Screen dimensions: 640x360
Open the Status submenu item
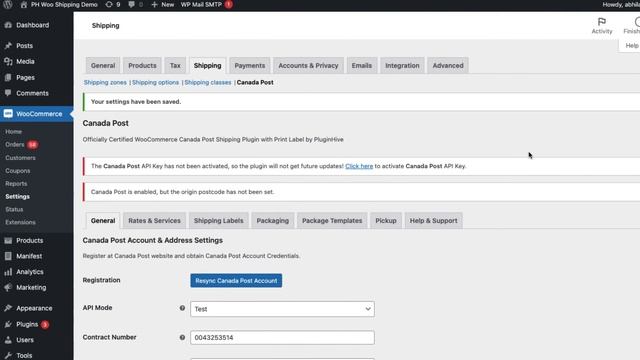coord(14,209)
